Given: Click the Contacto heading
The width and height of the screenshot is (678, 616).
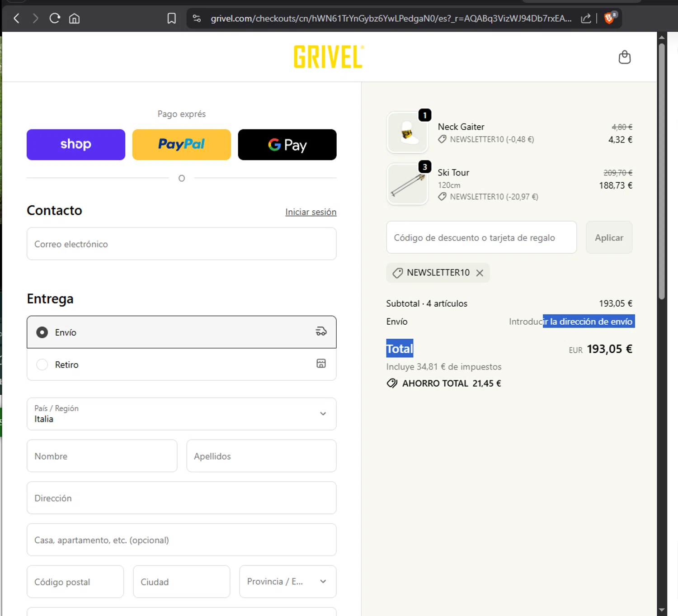Looking at the screenshot, I should (54, 210).
